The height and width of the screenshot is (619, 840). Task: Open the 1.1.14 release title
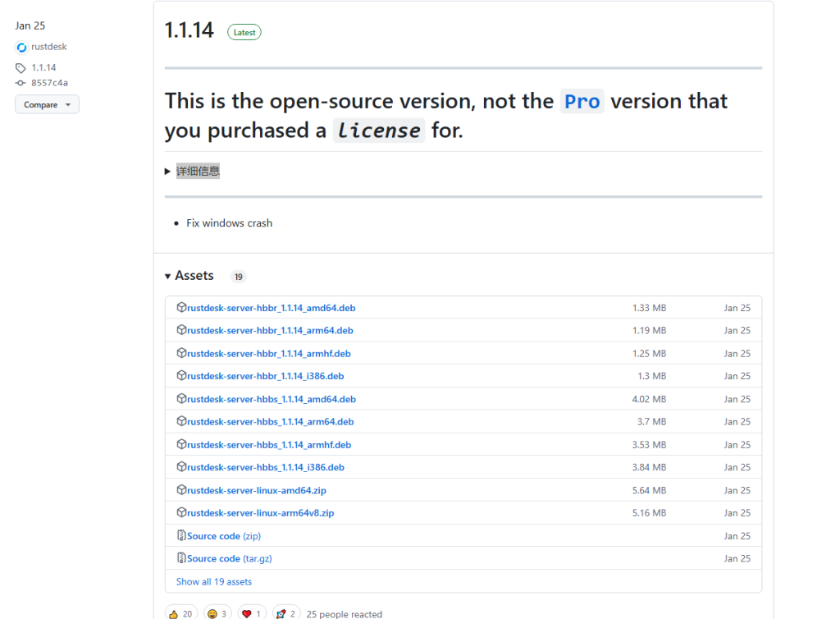pos(189,30)
